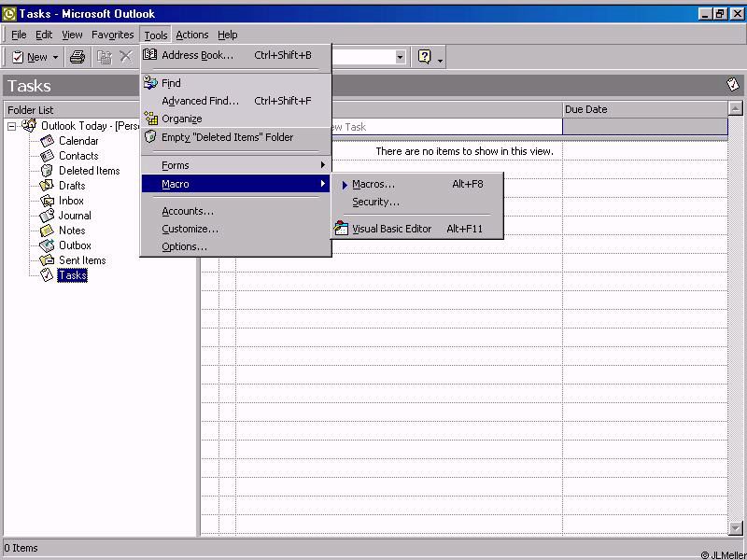747x560 pixels.
Task: Select the Contacts folder icon
Action: click(47, 156)
